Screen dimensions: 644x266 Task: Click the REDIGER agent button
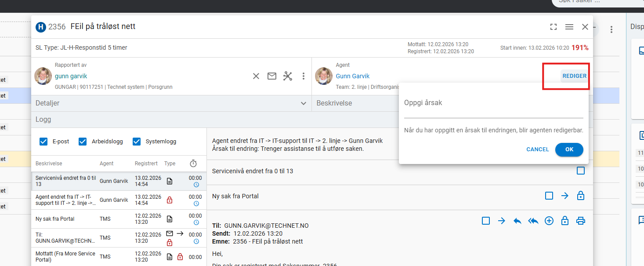[x=574, y=76]
